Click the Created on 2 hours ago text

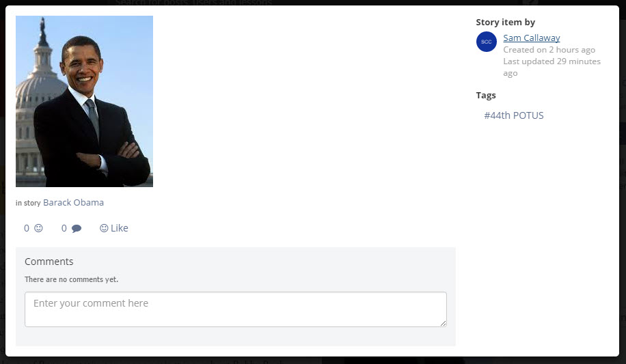coord(549,50)
